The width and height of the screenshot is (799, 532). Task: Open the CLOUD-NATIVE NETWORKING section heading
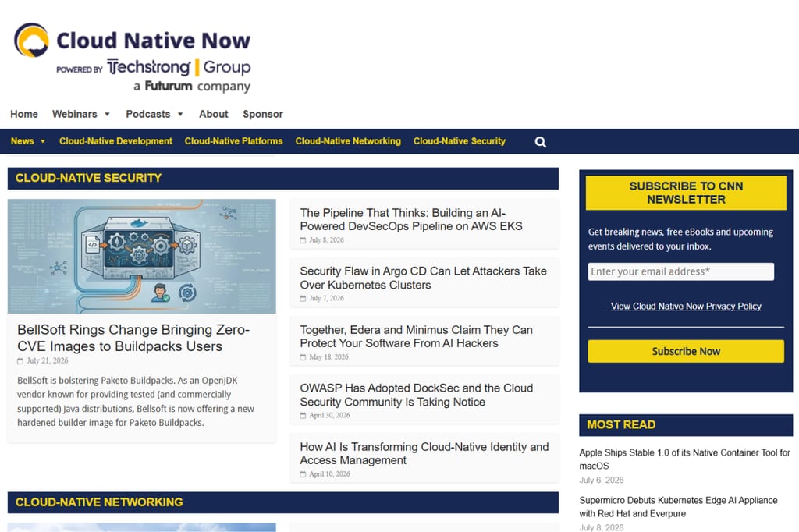click(99, 502)
